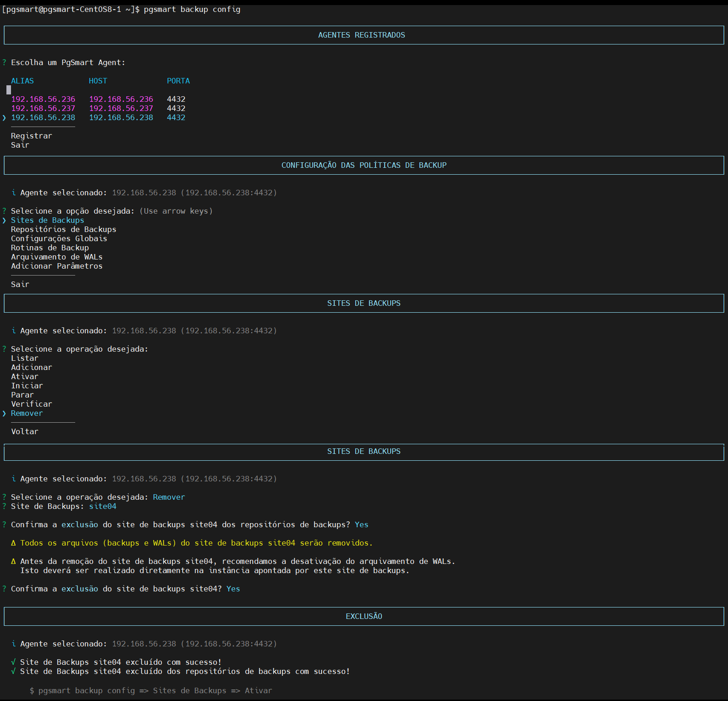Click the AGENTES REGISTRADOS header

coord(362,35)
